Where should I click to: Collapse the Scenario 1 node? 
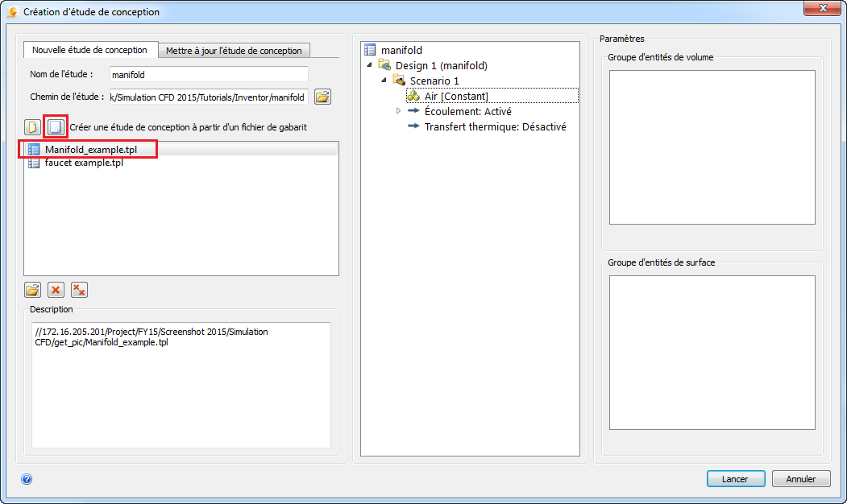click(384, 81)
